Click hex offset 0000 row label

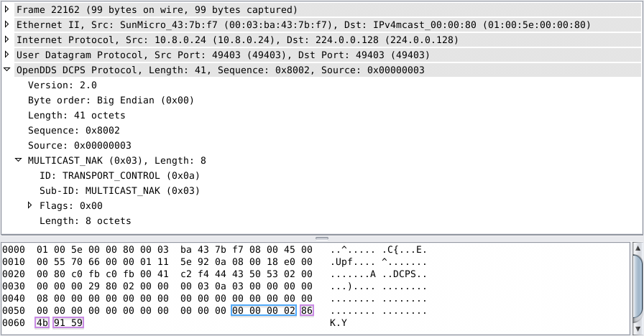[14, 250]
